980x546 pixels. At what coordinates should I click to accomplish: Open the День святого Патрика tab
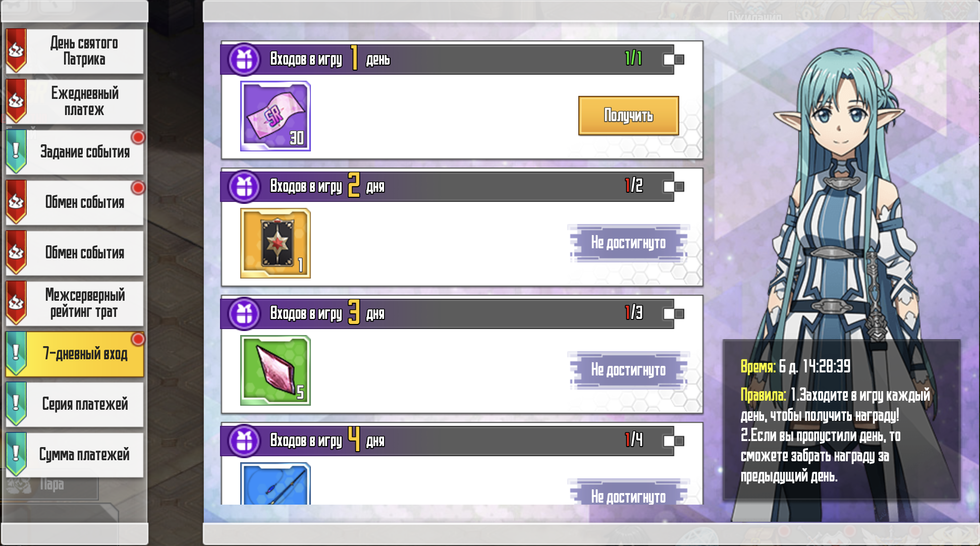(x=75, y=51)
